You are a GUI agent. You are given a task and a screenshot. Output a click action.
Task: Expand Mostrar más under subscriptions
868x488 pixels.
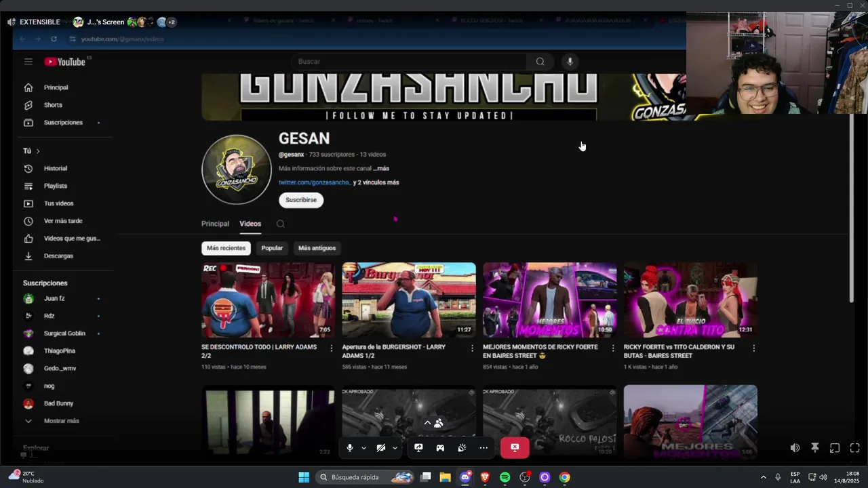click(62, 421)
